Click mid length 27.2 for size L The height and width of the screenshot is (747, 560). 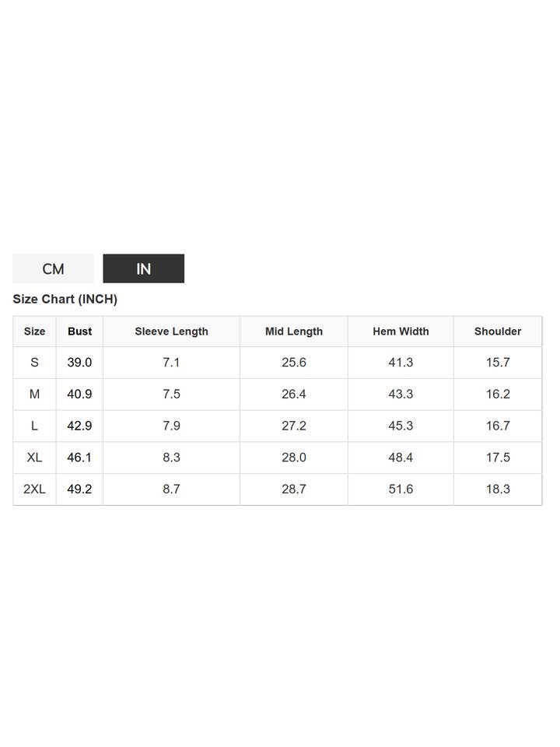point(294,426)
